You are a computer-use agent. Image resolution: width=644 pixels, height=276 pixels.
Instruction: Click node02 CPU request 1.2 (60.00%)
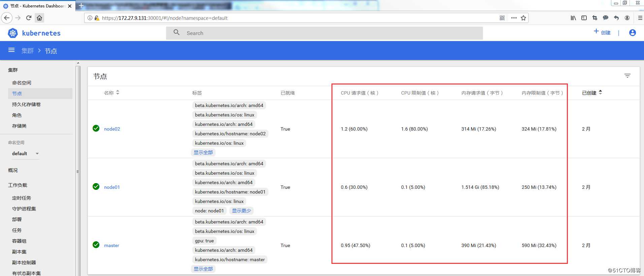(354, 129)
